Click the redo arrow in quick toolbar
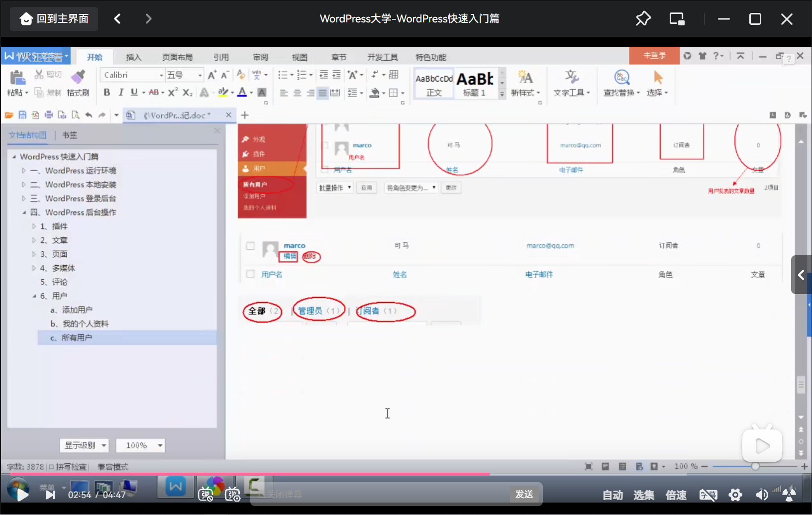The height and width of the screenshot is (515, 812). click(x=102, y=115)
